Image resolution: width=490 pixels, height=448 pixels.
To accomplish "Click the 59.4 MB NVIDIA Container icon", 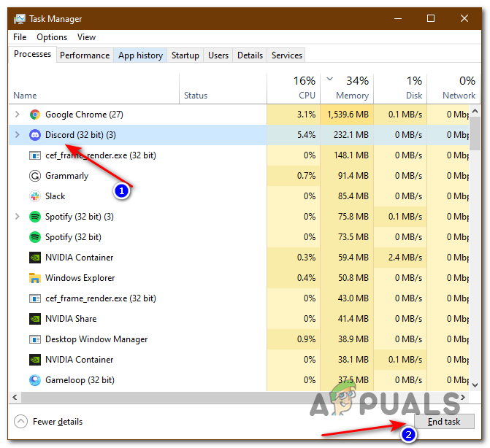I will (35, 258).
